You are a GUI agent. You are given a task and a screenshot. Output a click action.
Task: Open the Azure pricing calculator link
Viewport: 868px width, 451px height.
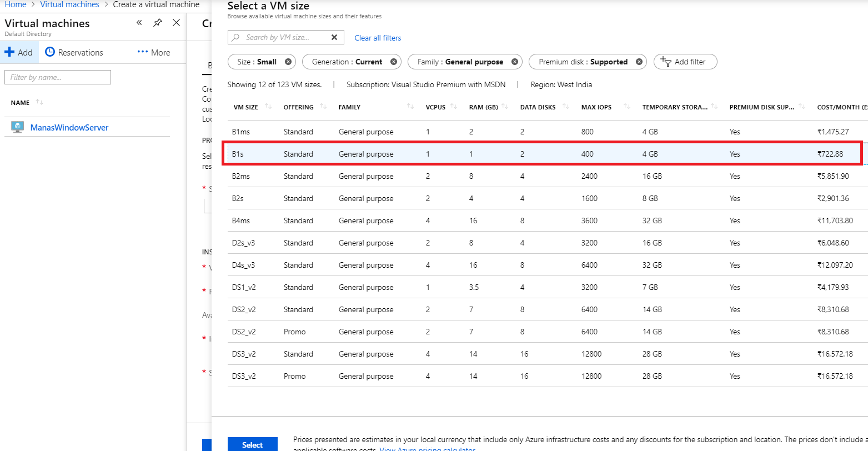pos(427,449)
